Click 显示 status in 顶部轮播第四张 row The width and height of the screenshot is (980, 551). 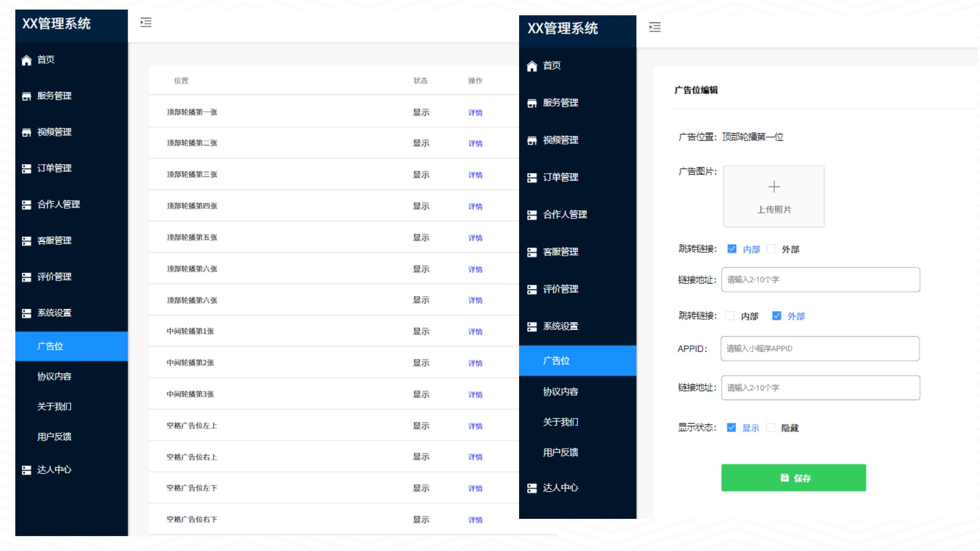point(421,206)
